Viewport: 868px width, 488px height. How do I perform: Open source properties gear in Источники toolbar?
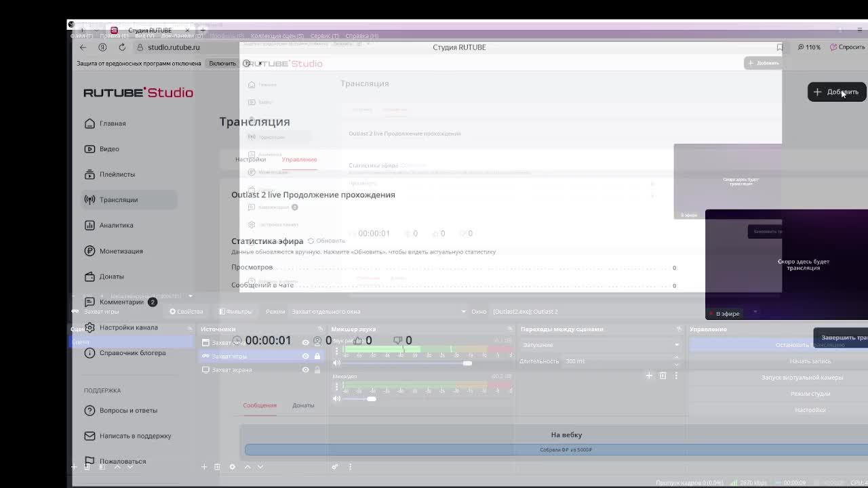[x=232, y=466]
